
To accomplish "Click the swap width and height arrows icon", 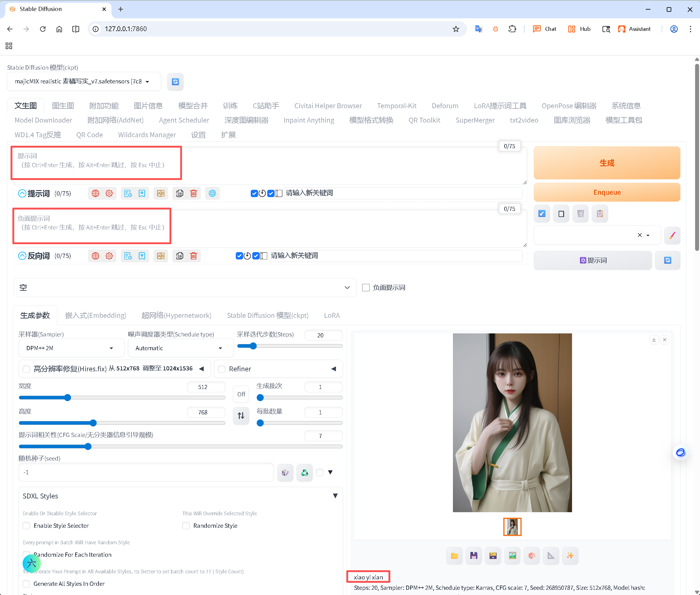I will (241, 416).
